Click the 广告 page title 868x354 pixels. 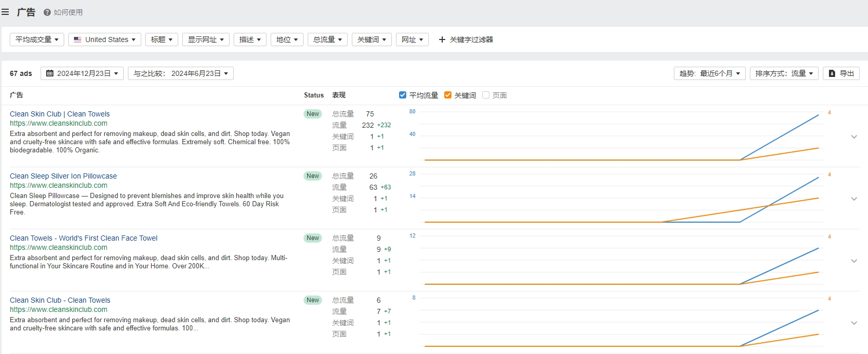(x=26, y=12)
